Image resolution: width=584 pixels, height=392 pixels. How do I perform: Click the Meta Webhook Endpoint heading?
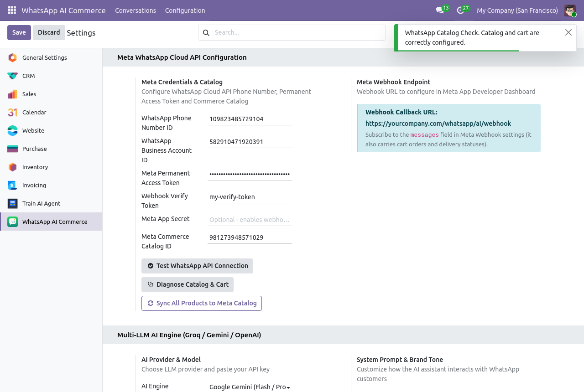394,82
